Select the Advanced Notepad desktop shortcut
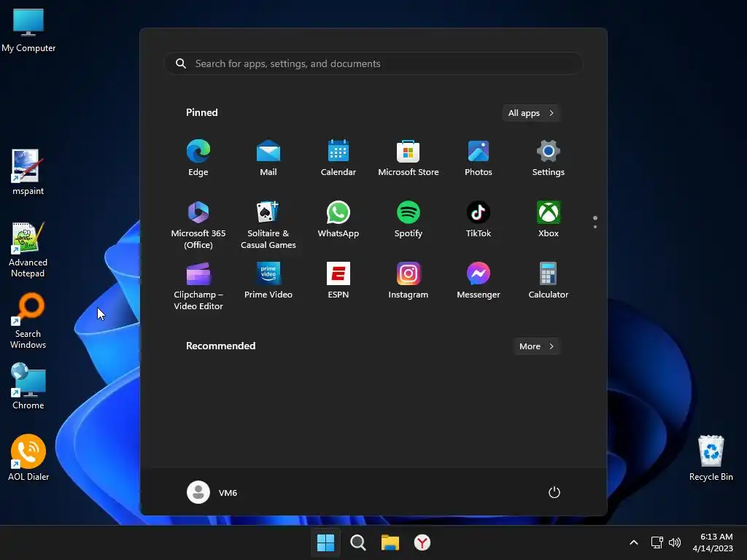The height and width of the screenshot is (560, 747). tap(28, 249)
